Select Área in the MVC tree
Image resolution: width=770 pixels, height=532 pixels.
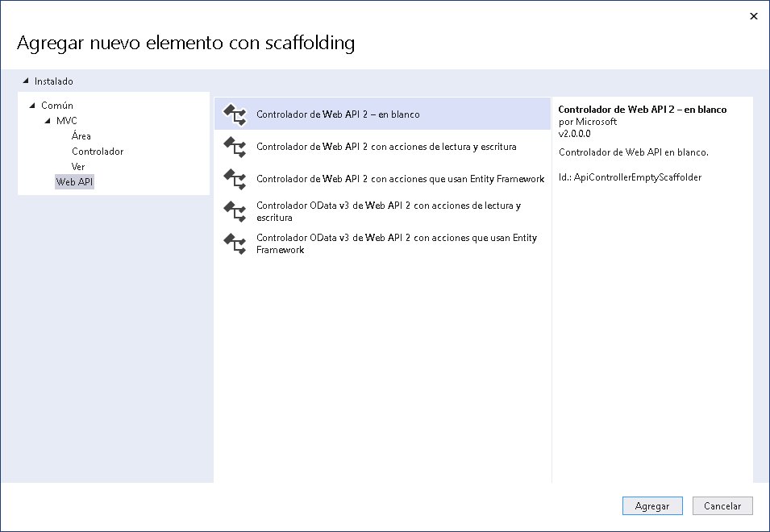[81, 136]
